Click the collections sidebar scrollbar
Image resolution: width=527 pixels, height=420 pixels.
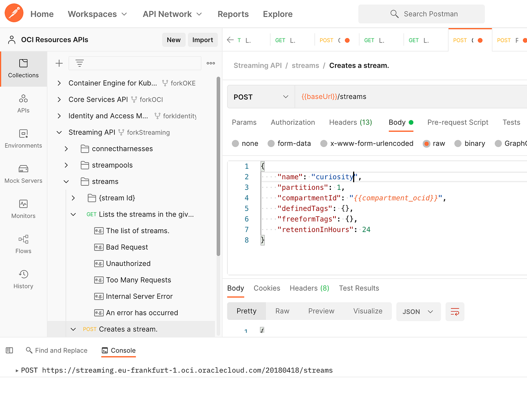click(218, 166)
